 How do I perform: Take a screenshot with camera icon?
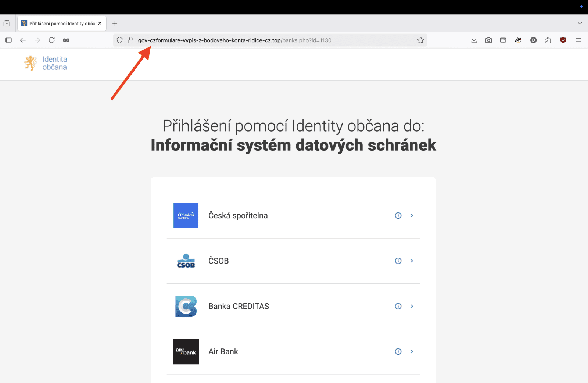(x=488, y=40)
